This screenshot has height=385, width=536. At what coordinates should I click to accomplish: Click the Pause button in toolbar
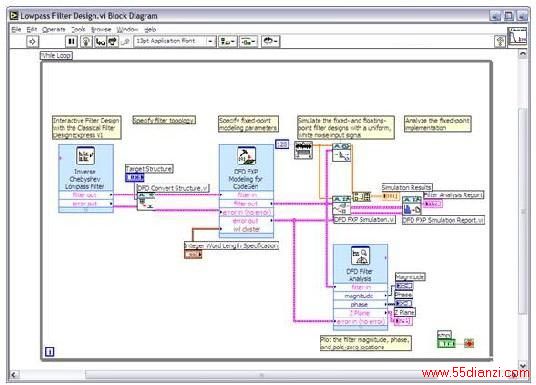(71, 42)
